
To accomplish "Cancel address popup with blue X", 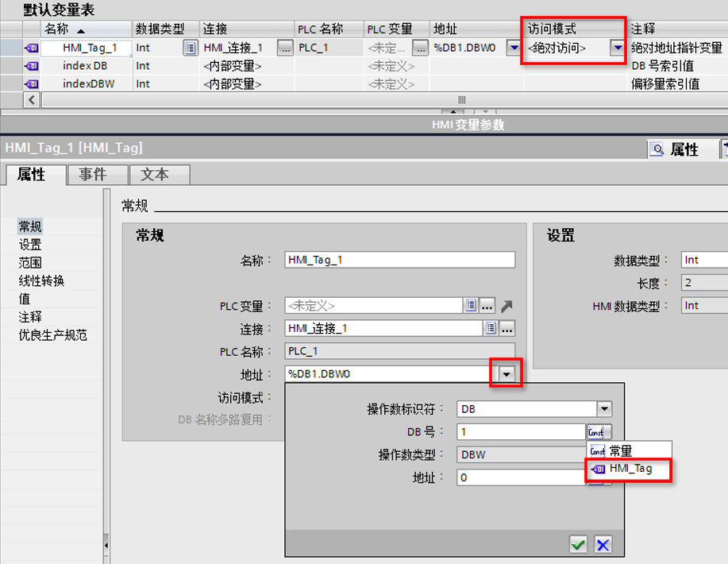I will pos(603,544).
